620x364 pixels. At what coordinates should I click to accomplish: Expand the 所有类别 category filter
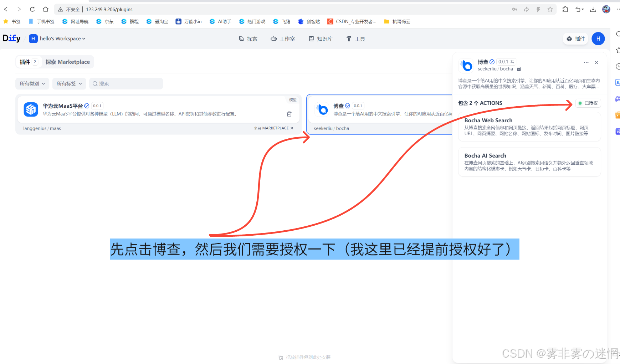tap(32, 83)
